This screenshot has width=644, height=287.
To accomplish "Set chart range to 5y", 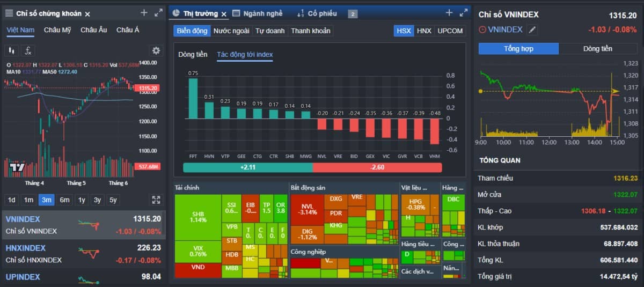I will pos(113,200).
